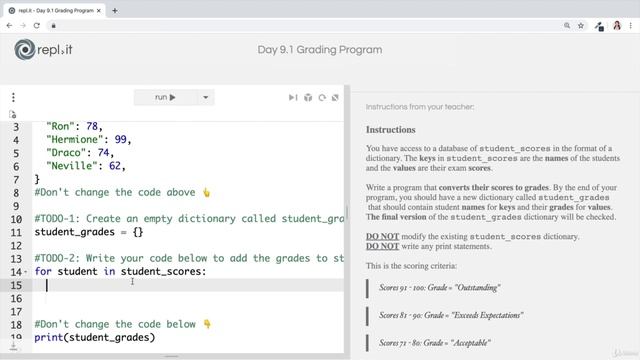Click the for student in student_scores line

pos(120,271)
